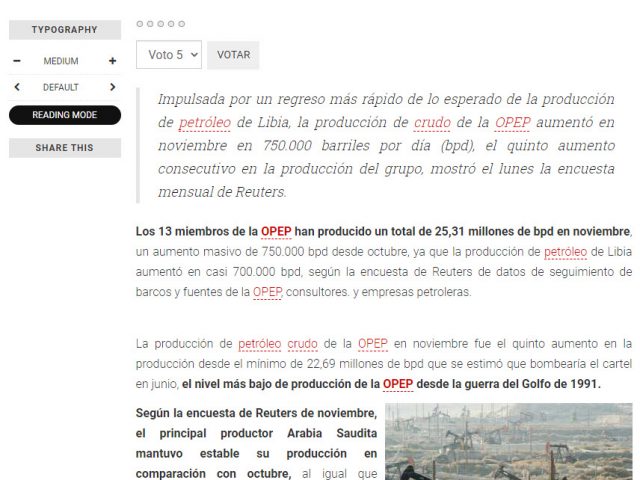
Task: Open the crudo link in the italic quote
Action: pyautogui.click(x=432, y=122)
